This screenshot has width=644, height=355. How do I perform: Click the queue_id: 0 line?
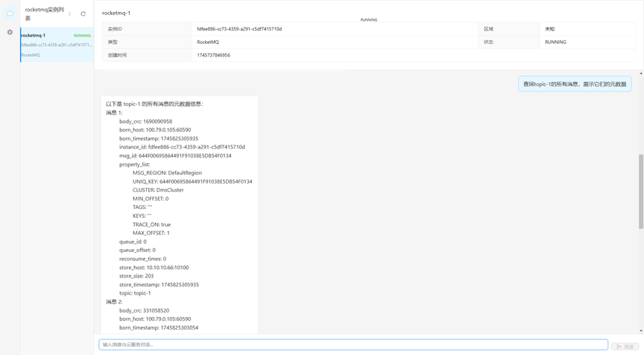133,242
